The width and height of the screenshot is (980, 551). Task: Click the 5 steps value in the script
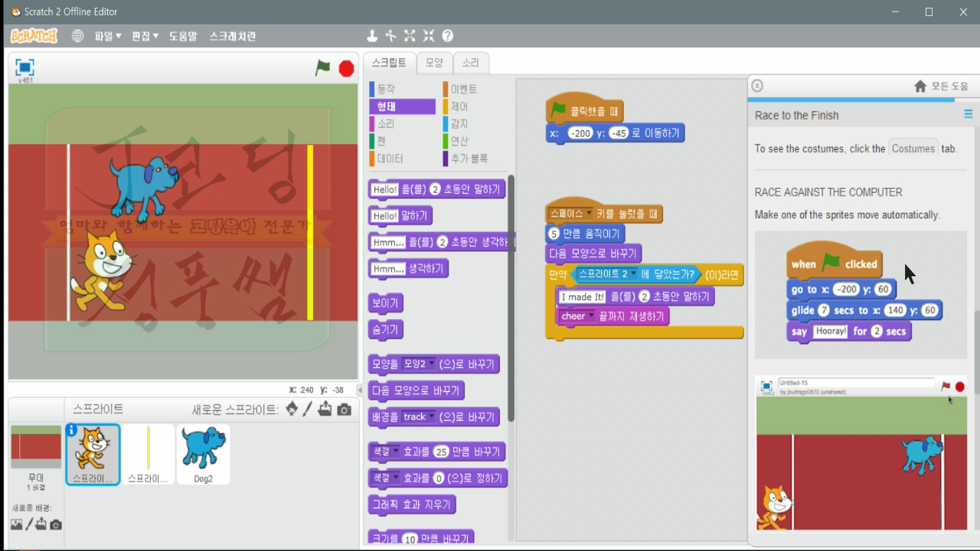point(554,234)
